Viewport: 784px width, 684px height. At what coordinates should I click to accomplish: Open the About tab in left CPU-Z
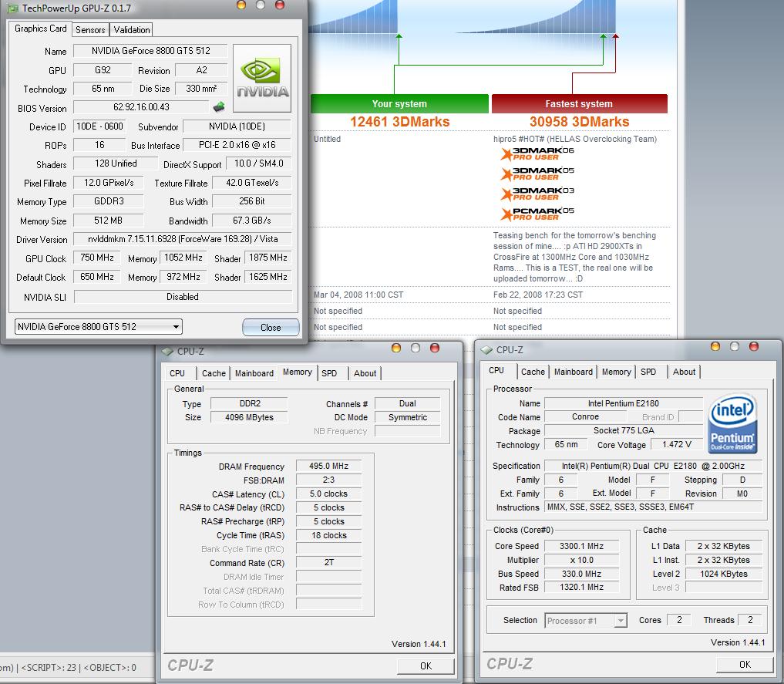[x=365, y=373]
